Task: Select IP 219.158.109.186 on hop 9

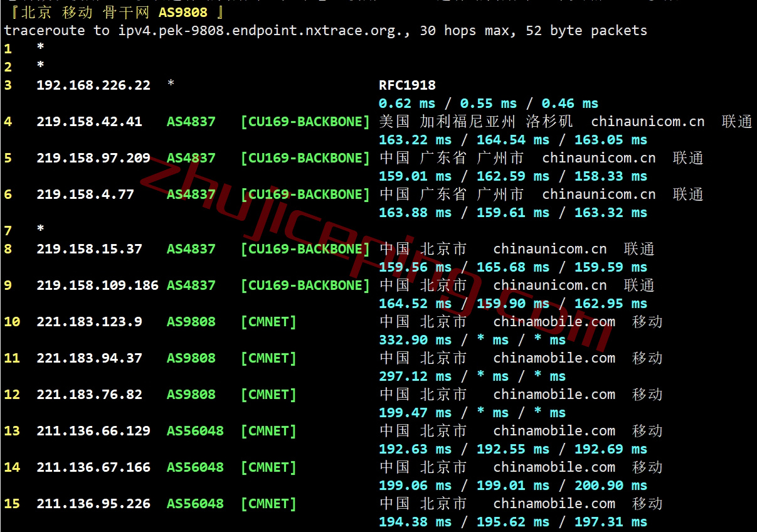Action: coord(97,285)
